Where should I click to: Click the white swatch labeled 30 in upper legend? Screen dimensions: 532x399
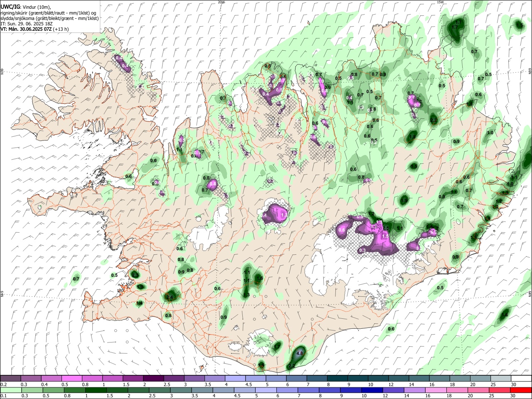pyautogui.click(x=521, y=379)
